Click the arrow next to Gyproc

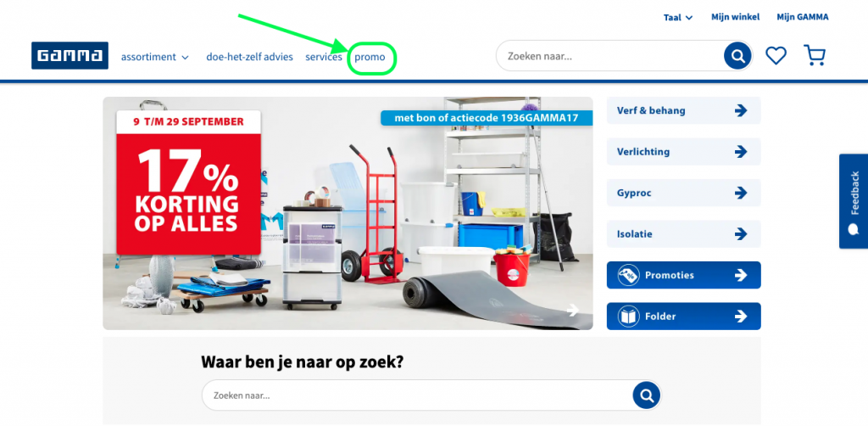[740, 193]
